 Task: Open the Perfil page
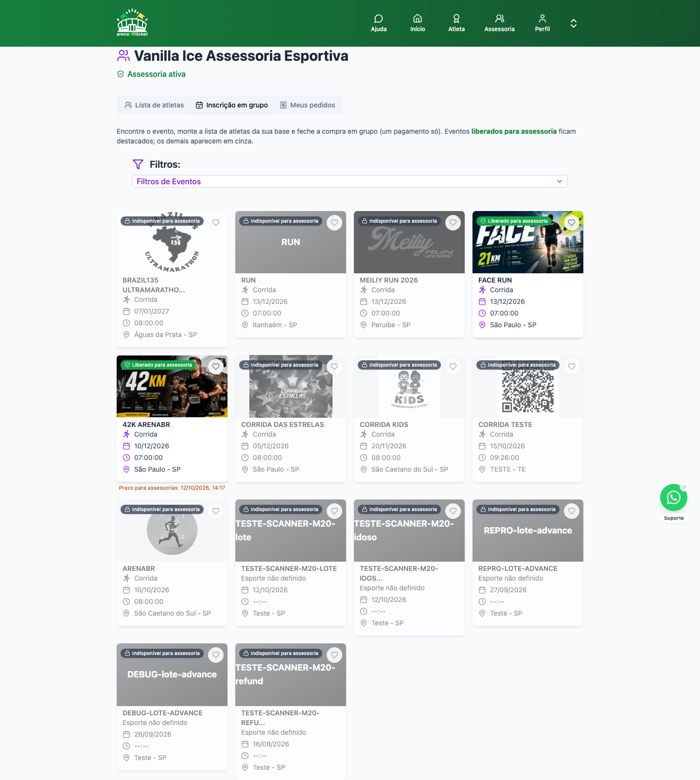pyautogui.click(x=542, y=23)
